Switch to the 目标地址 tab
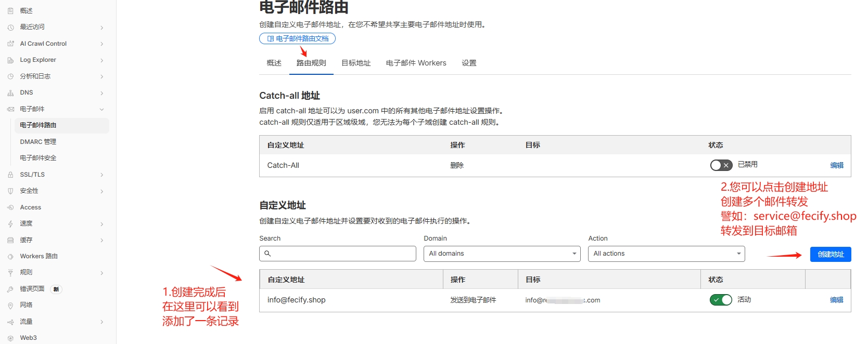 coord(356,63)
